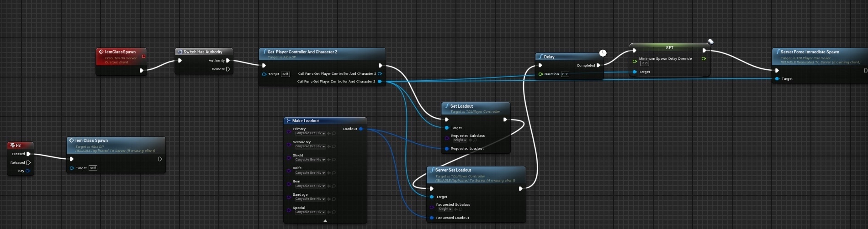Viewport: 868px width, 229px height.
Task: Click the Make Loadout struct icon
Action: click(x=288, y=121)
